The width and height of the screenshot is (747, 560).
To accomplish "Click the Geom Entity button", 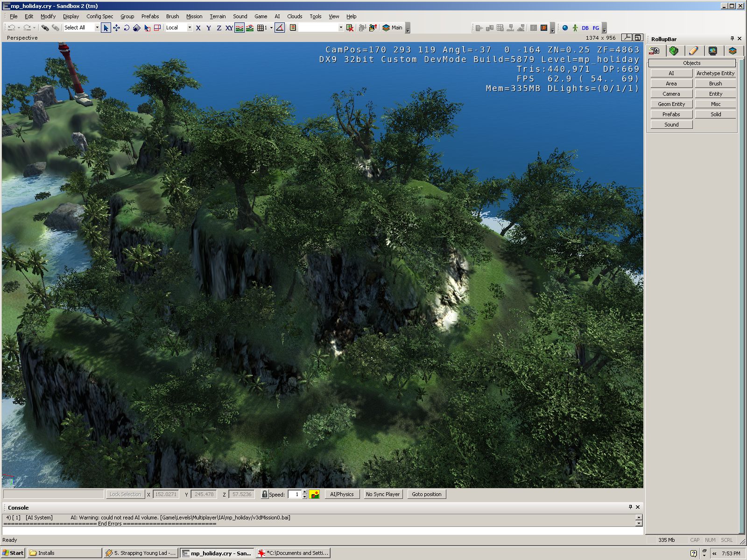I will point(671,104).
